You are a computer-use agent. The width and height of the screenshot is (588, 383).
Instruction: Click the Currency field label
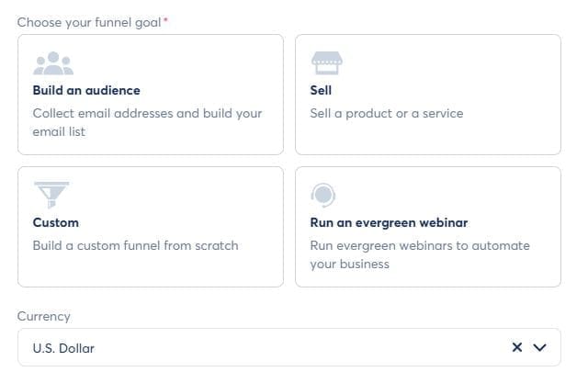tap(43, 316)
